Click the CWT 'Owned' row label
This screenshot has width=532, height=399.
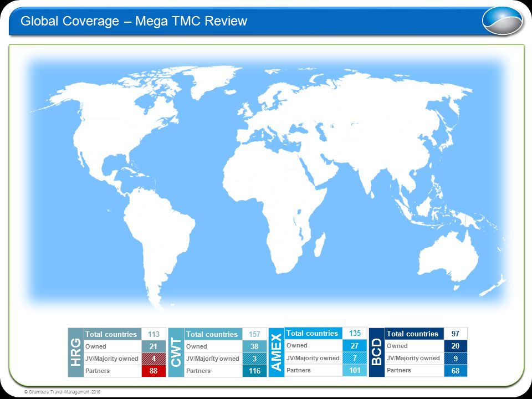pos(213,346)
